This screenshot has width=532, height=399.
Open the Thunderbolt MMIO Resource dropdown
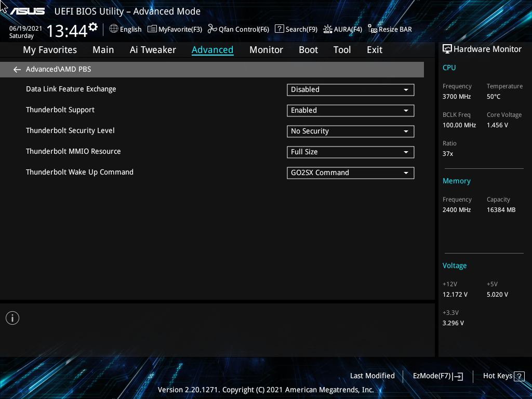[x=350, y=152]
